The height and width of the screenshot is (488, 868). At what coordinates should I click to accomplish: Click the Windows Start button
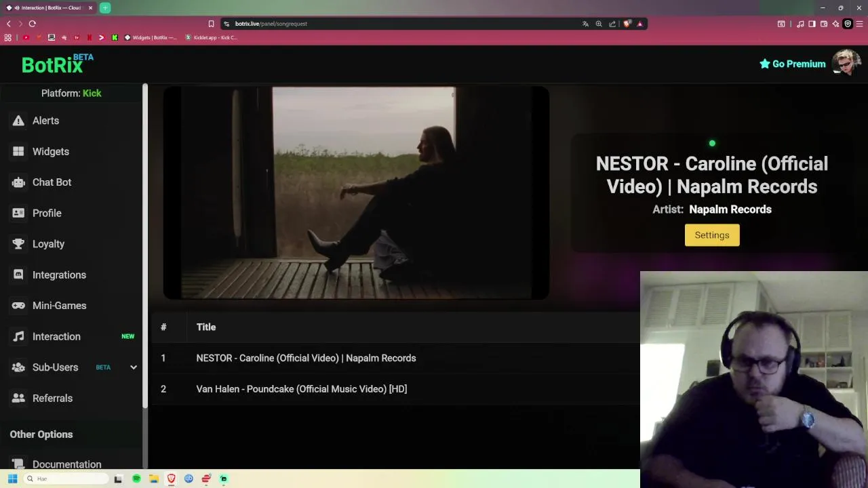(x=12, y=479)
